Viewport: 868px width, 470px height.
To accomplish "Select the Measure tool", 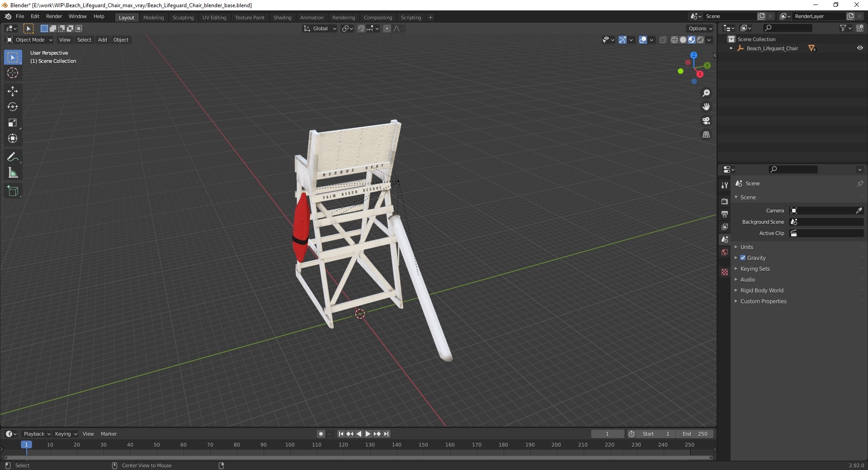I will click(x=13, y=173).
